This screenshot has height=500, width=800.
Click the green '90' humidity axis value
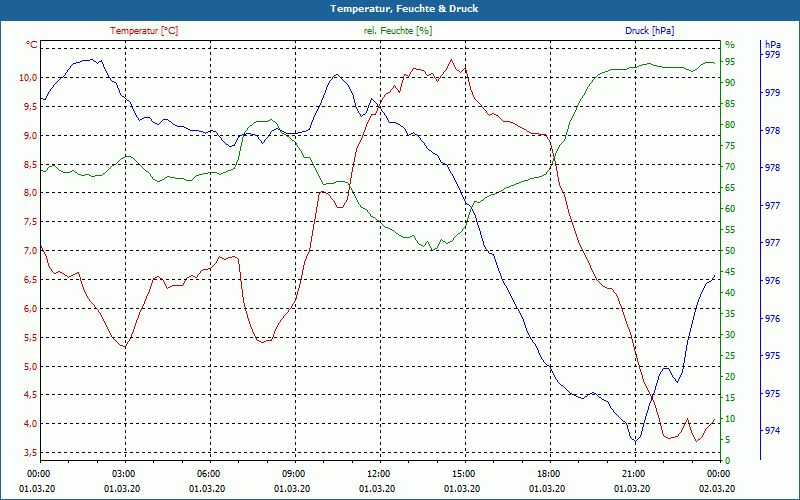730,83
